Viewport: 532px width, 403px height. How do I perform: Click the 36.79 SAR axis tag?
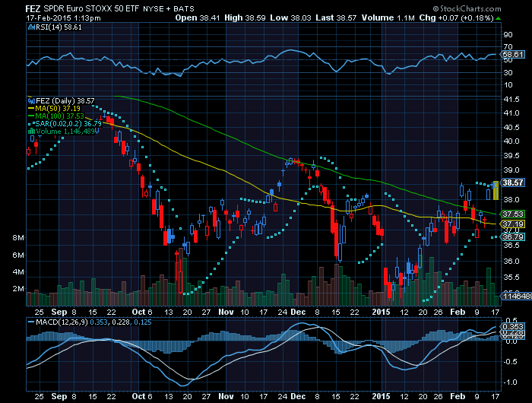(x=513, y=237)
